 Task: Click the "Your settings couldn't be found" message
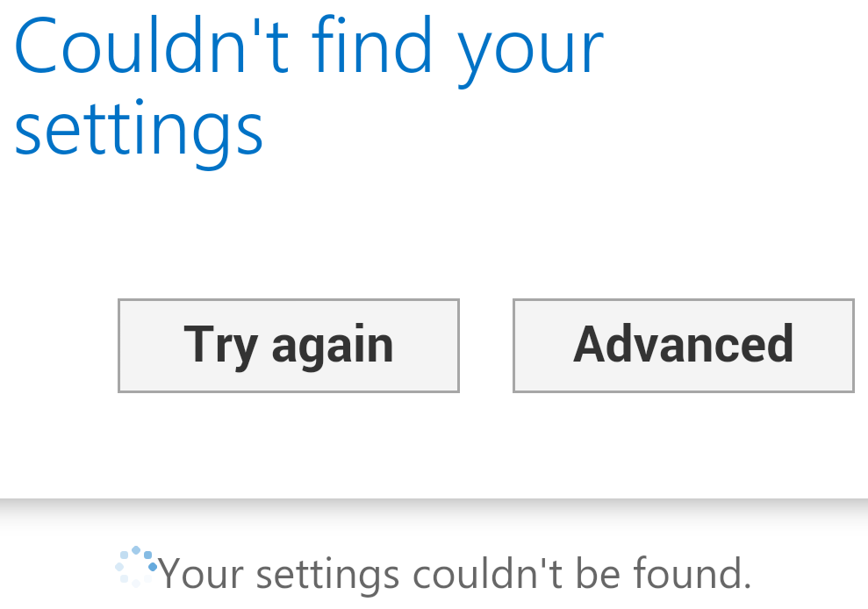click(x=455, y=574)
